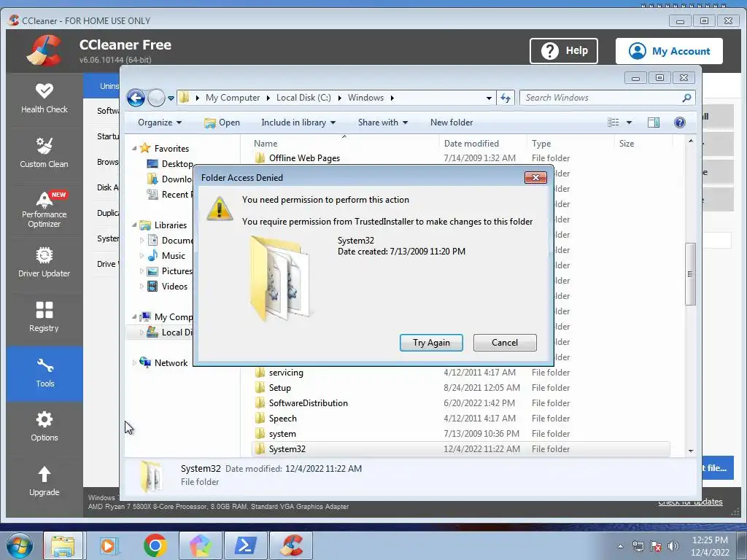Open Driver Updater section

[44, 262]
